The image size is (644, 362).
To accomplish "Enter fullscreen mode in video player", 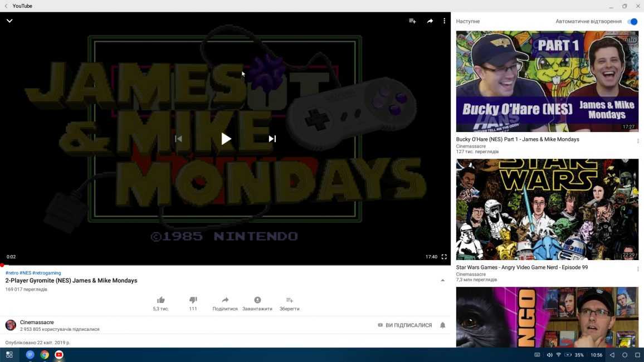I will point(444,257).
